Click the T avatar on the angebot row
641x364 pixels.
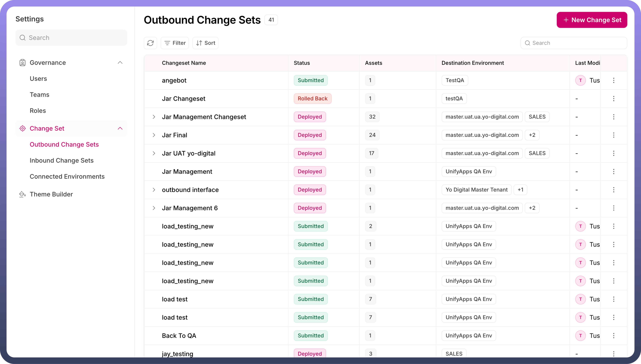coord(580,80)
